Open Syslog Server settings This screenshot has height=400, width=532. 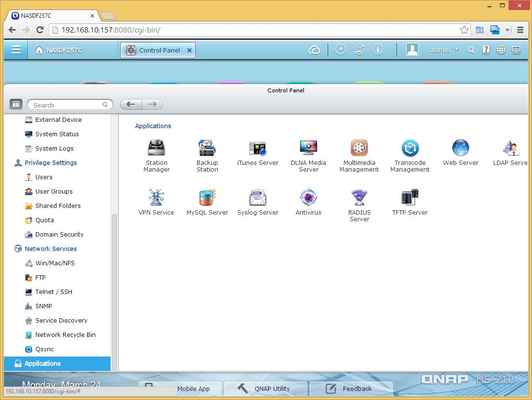[257, 202]
